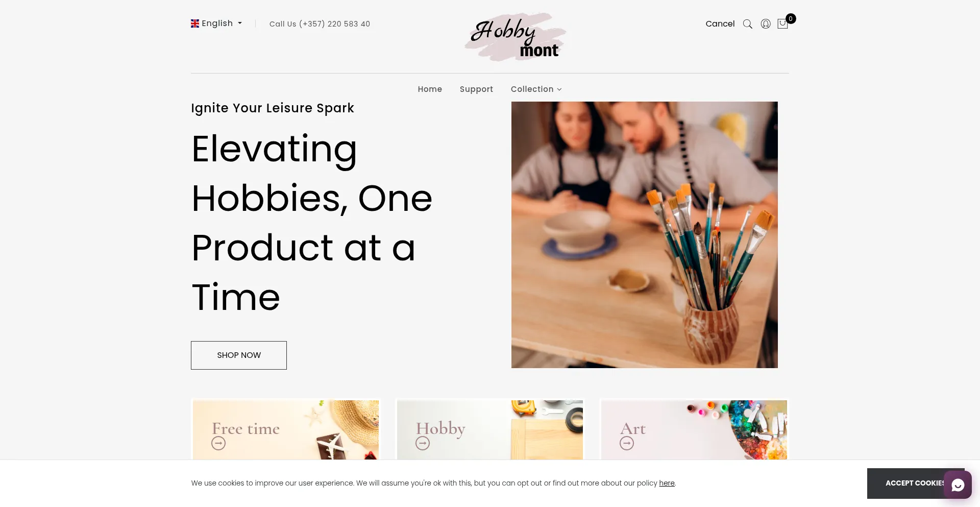Expand the English language dropdown
This screenshot has height=507, width=980.
[x=216, y=23]
